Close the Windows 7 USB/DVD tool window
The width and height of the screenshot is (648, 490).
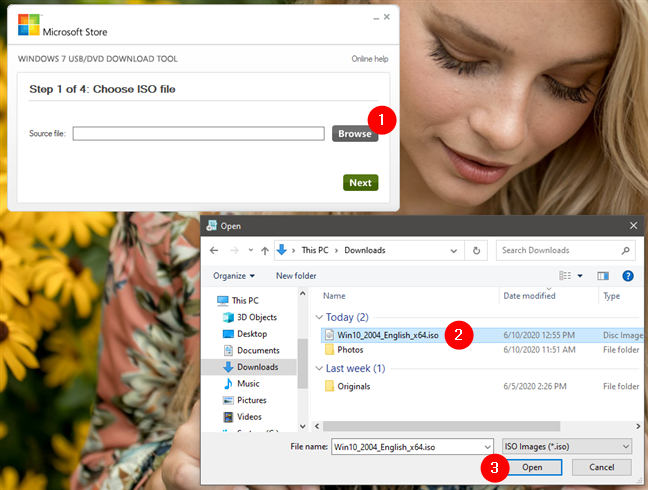pos(386,17)
